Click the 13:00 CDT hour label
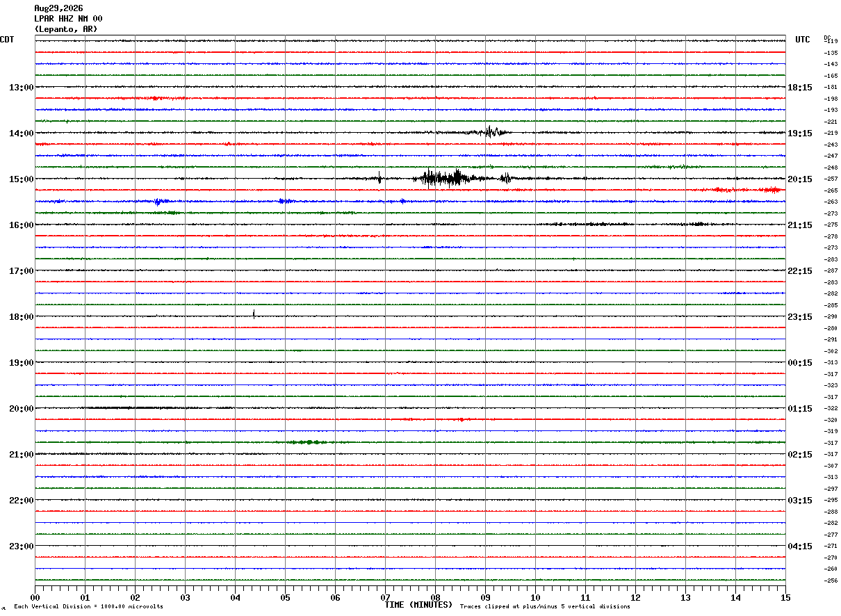 coord(21,88)
